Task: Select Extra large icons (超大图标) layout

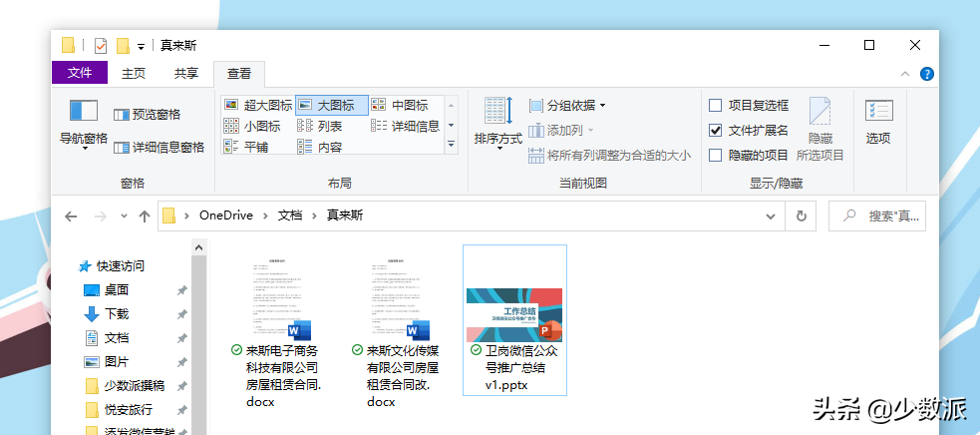Action: [258, 105]
